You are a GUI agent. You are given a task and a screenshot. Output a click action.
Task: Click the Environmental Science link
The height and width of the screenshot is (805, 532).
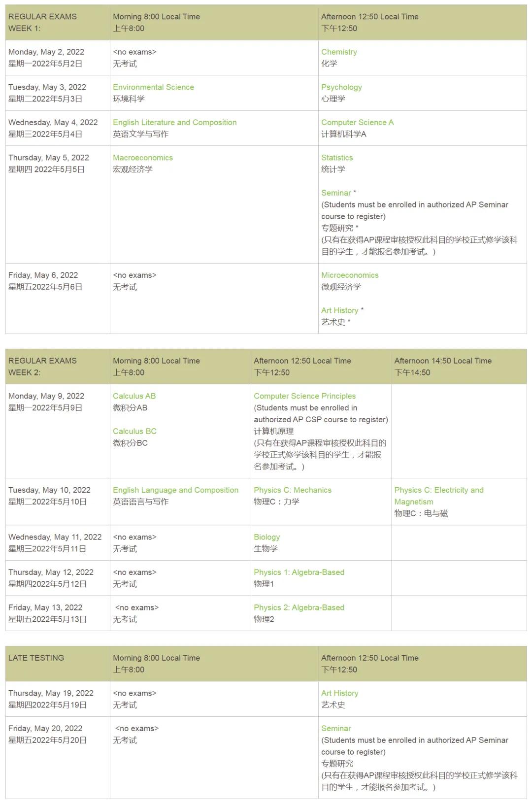click(x=153, y=87)
